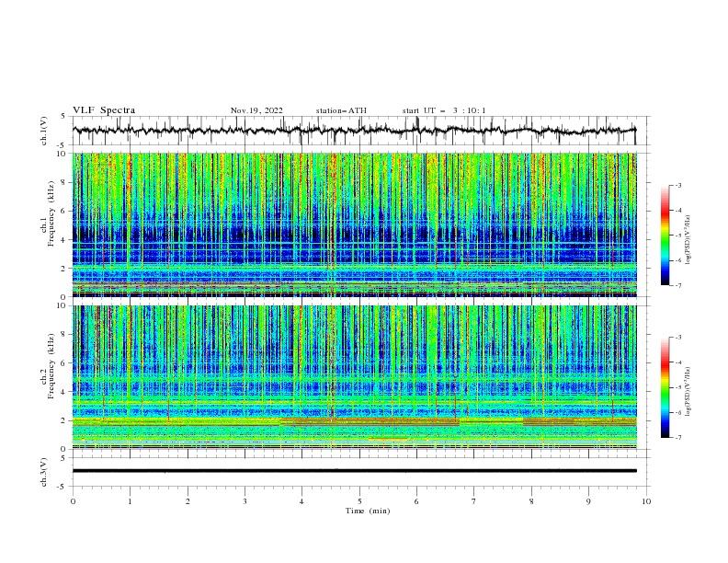
Task: Click the lower color scale bar for ch.2
Action: (665, 387)
